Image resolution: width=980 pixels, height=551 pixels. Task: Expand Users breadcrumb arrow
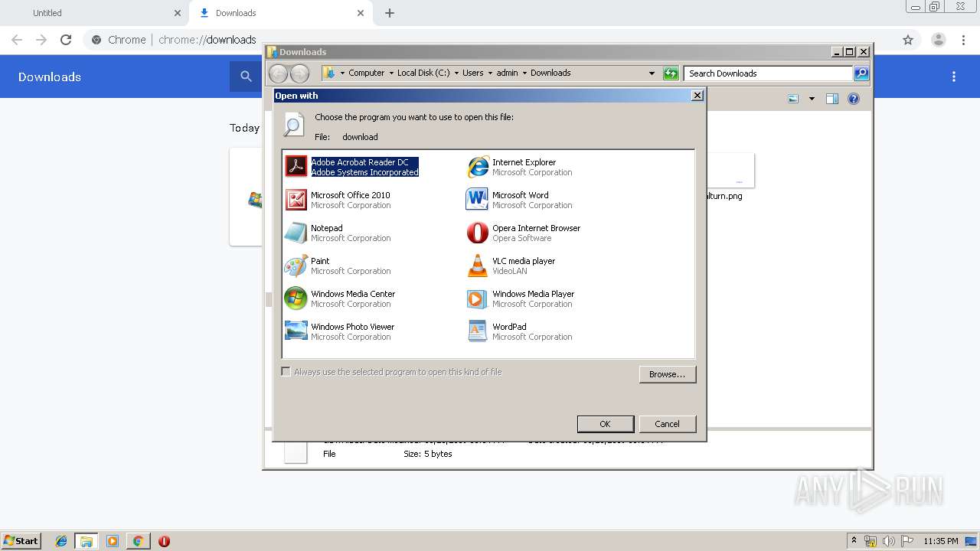[x=490, y=73]
